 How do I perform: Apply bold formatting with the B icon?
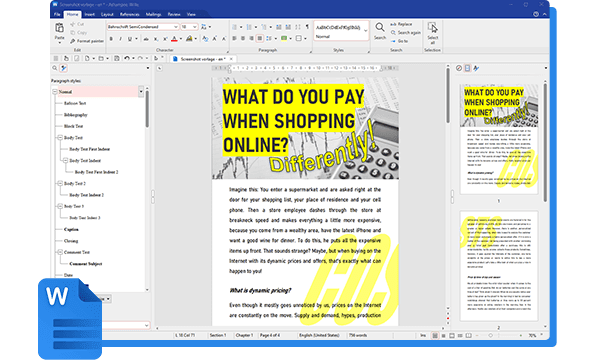click(111, 39)
